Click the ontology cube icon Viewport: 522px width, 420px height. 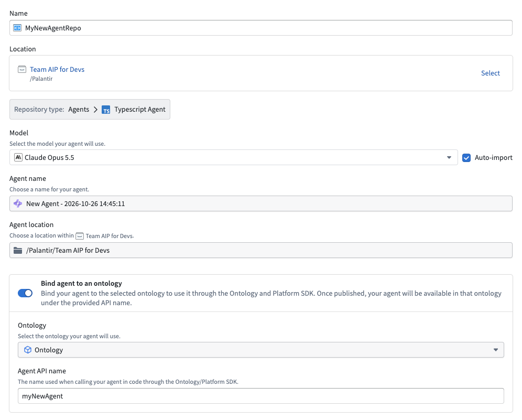pos(28,350)
